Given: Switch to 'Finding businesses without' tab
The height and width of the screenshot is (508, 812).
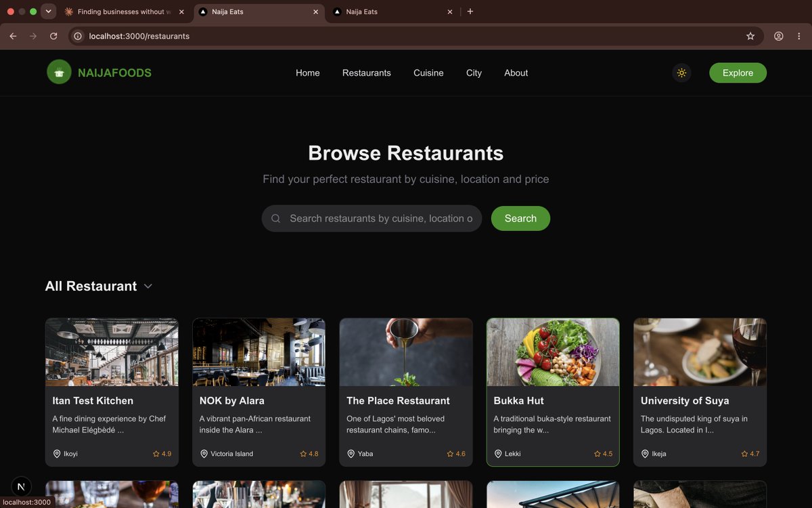Looking at the screenshot, I should pos(125,12).
